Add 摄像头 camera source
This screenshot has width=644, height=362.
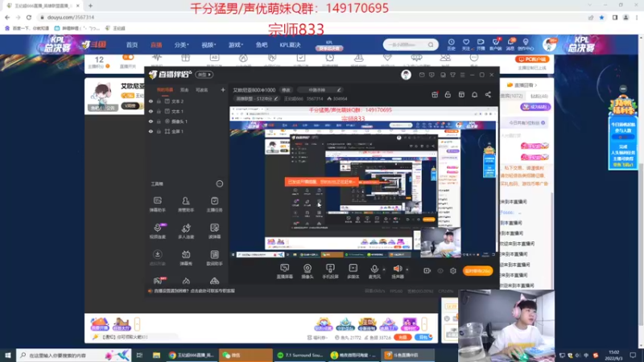(308, 271)
